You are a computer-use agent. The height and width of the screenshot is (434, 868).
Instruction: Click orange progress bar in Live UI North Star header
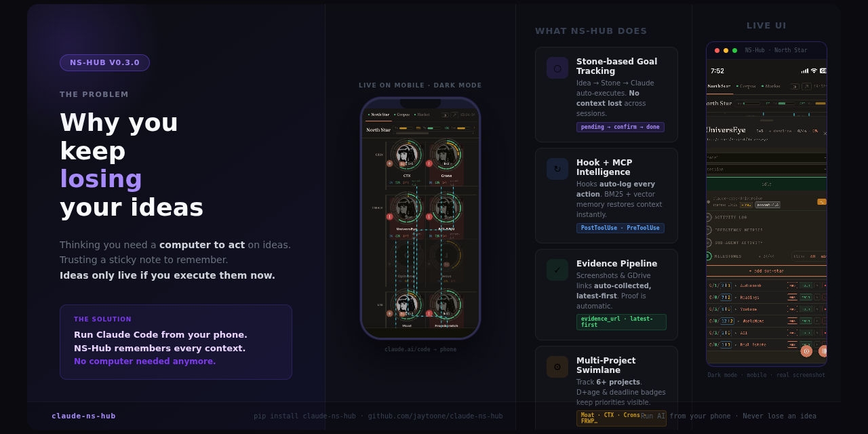(x=820, y=103)
